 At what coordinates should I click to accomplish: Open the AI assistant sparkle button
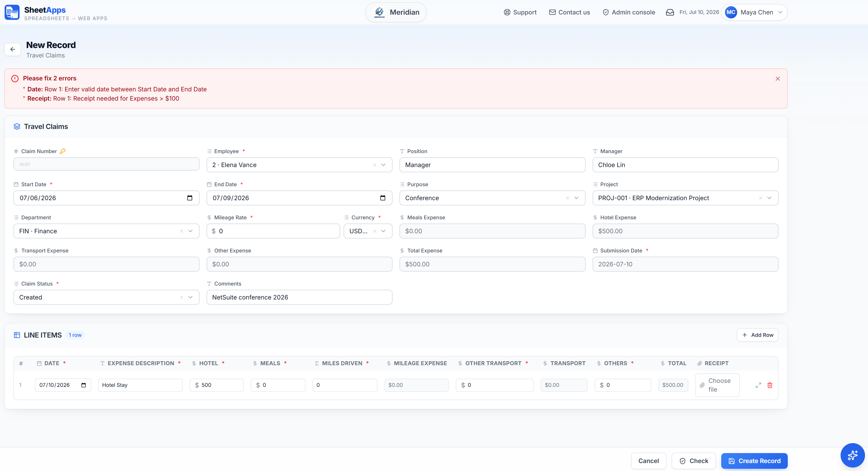(852, 455)
